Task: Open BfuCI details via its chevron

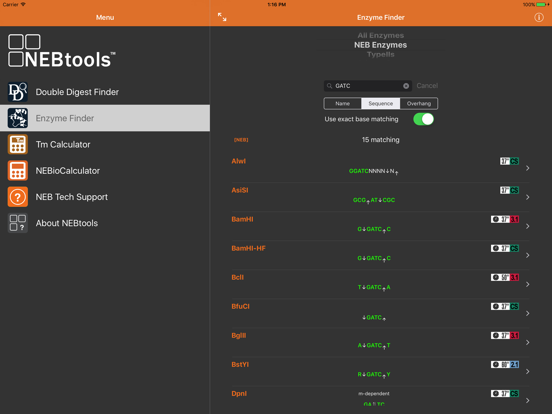Action: click(x=527, y=313)
